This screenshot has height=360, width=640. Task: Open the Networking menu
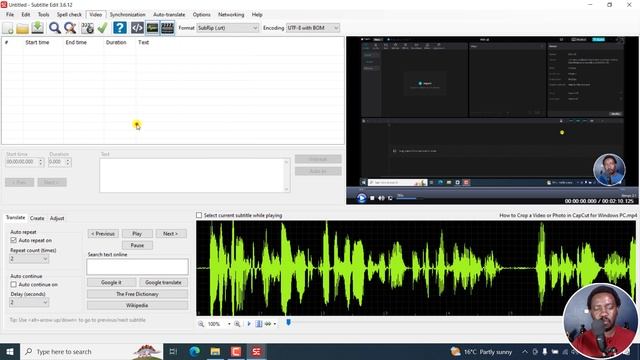coord(231,14)
